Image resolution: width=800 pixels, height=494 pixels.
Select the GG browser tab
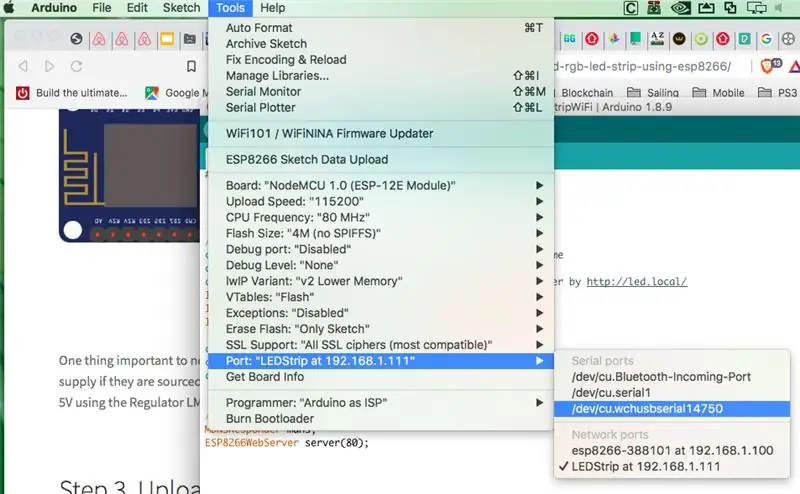(x=570, y=39)
